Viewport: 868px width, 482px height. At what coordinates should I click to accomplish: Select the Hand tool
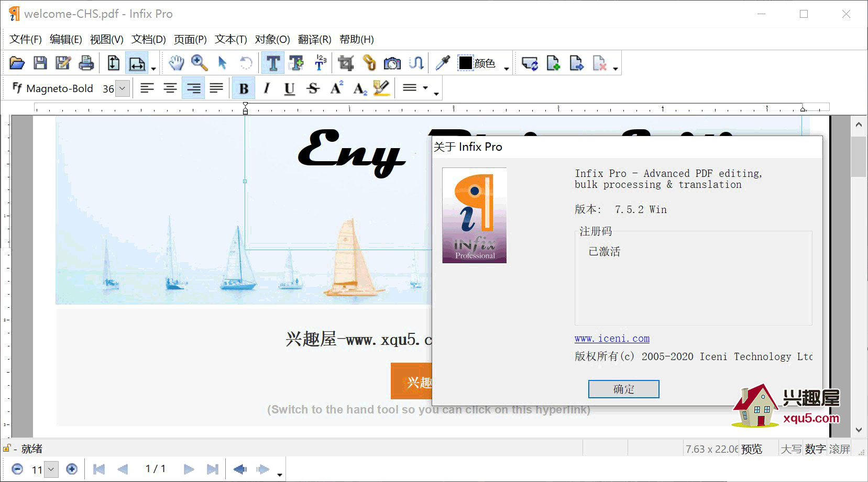[177, 63]
